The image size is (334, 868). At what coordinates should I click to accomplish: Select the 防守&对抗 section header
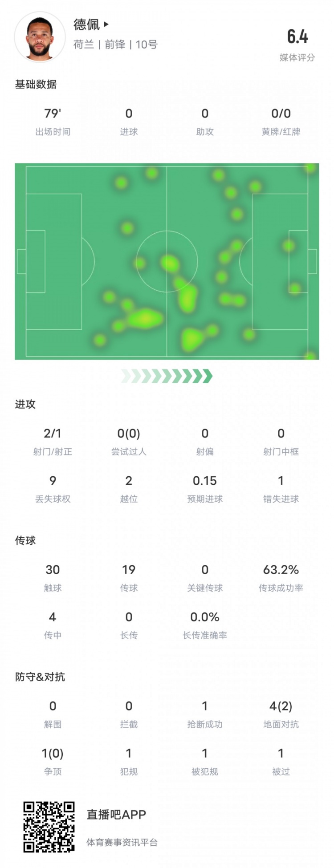coord(40,677)
